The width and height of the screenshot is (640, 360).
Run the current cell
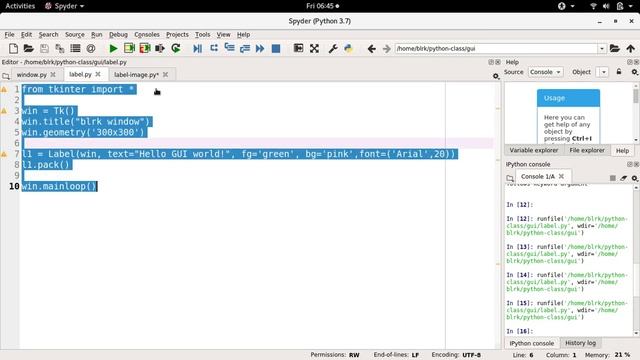129,48
